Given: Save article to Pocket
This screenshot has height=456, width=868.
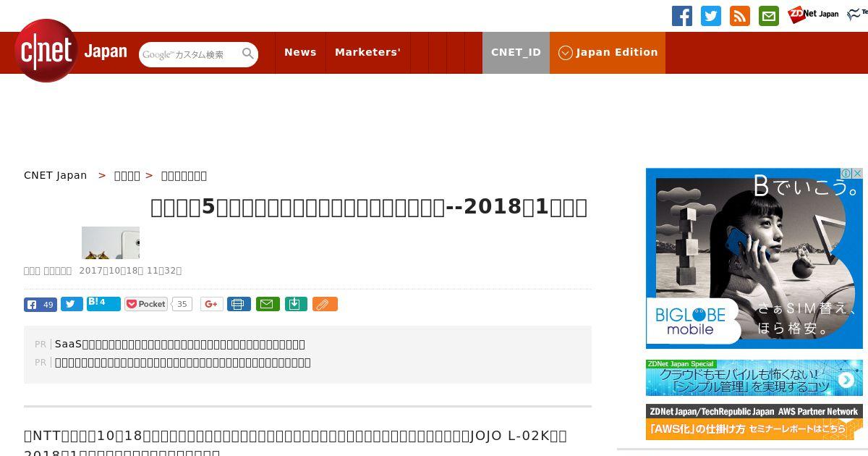Looking at the screenshot, I should 146,304.
